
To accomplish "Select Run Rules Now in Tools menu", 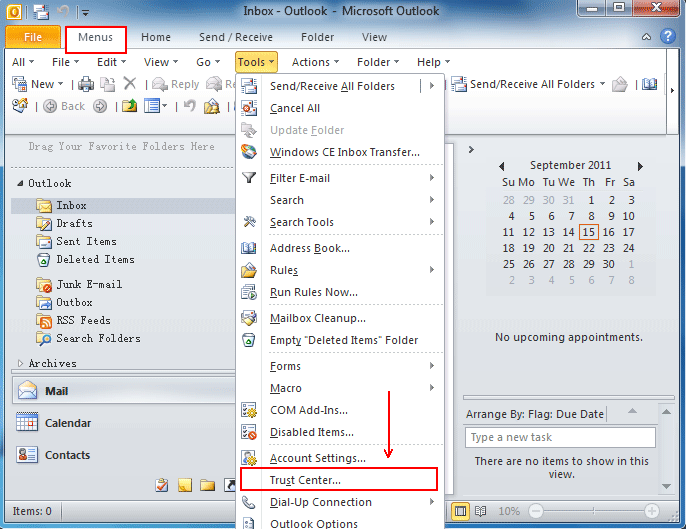I will tap(340, 292).
